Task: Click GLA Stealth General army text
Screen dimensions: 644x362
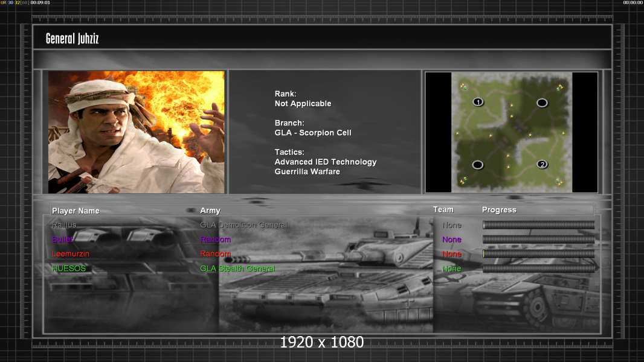Action: click(x=238, y=268)
